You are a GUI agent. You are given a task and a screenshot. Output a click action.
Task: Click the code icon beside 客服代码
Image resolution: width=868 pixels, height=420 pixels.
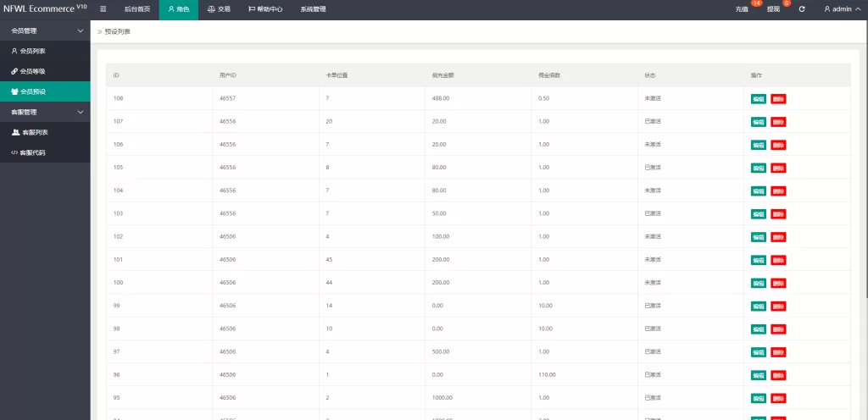coord(14,152)
